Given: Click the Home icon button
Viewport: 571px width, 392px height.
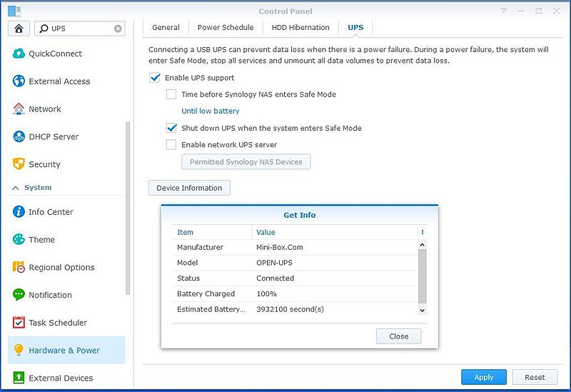Looking at the screenshot, I should [19, 29].
